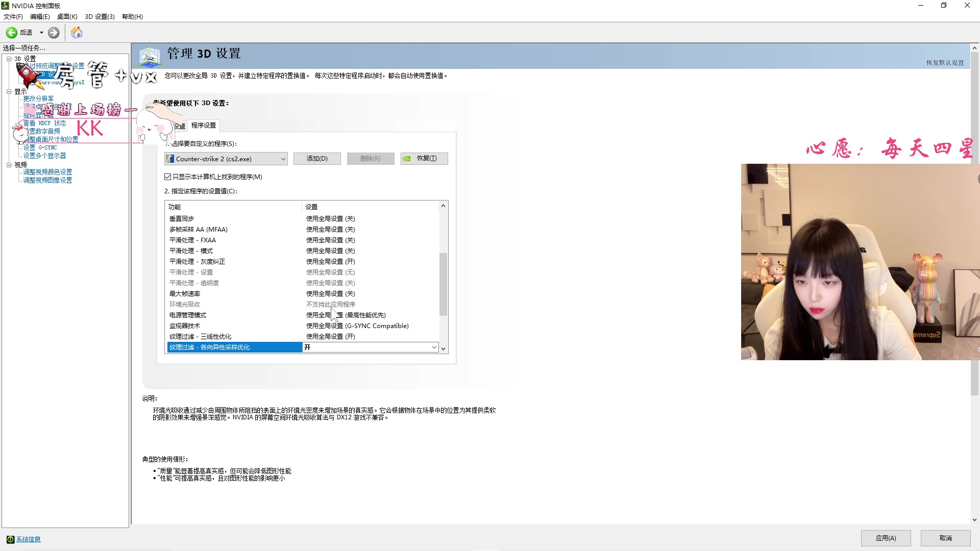Click main panel scroll-down arrow at bottom
This screenshot has width=980, height=551.
click(974, 520)
